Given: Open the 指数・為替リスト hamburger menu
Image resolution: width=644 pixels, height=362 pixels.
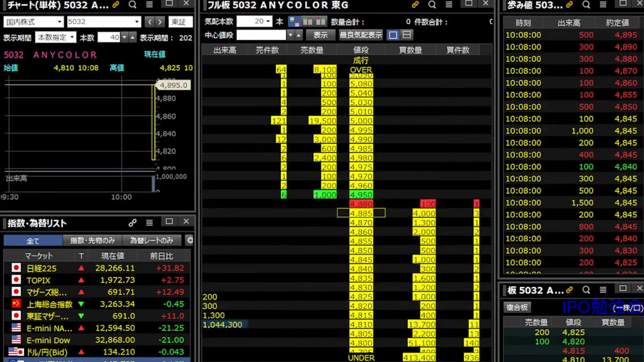Looking at the screenshot, I should pos(150,223).
